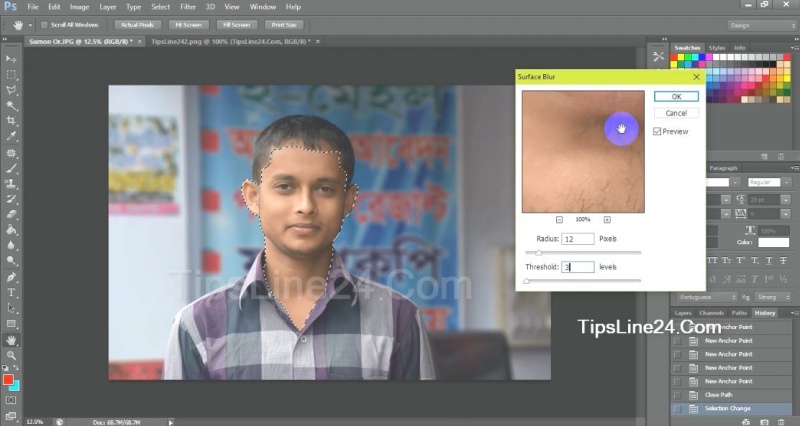The width and height of the screenshot is (800, 426).
Task: Select the Magic Wand tool
Action: coord(11,106)
